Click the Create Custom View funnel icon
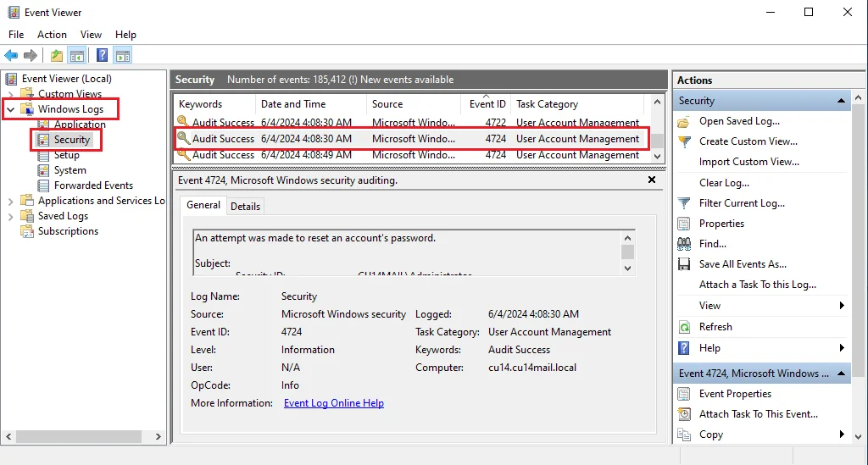The height and width of the screenshot is (465, 868). point(684,141)
